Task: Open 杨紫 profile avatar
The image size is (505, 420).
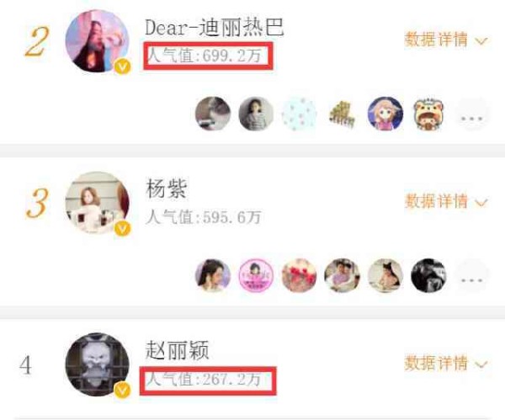Action: pos(98,203)
